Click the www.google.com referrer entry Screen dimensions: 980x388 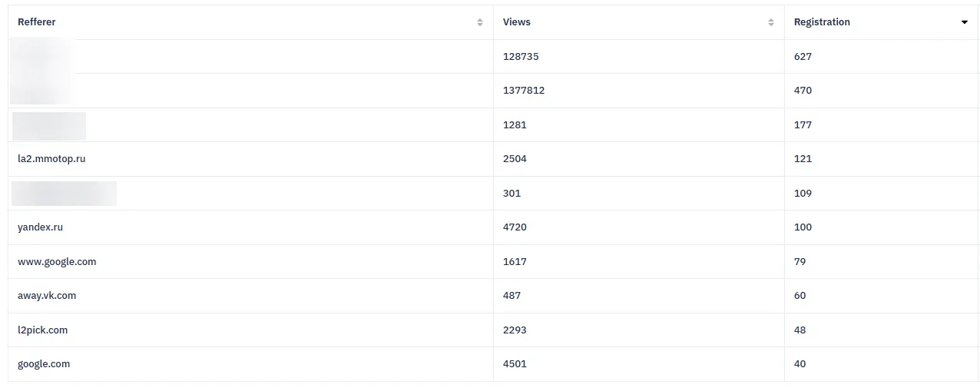click(57, 262)
